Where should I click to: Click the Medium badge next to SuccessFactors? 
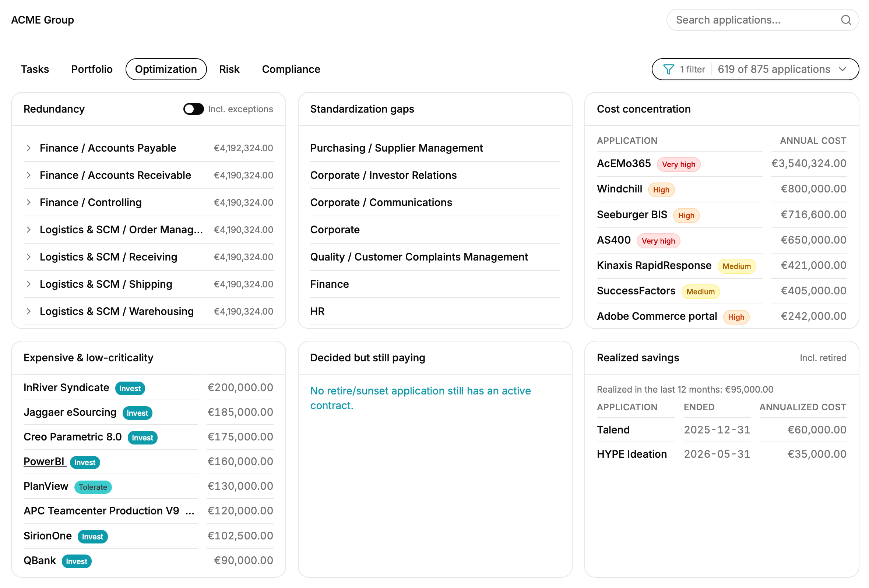[700, 292]
